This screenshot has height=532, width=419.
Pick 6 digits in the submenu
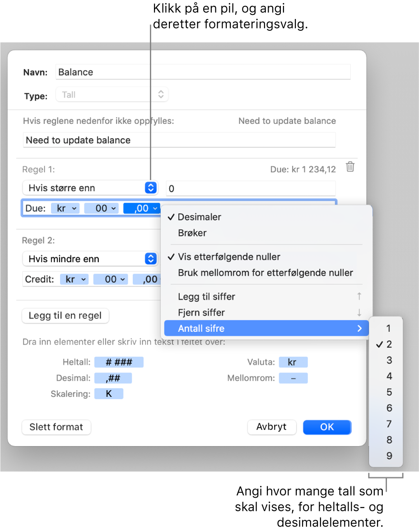pos(386,408)
